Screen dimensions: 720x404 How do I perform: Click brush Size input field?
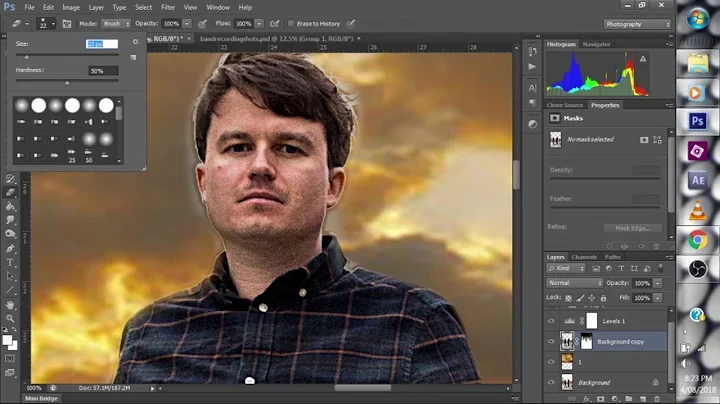(x=102, y=44)
